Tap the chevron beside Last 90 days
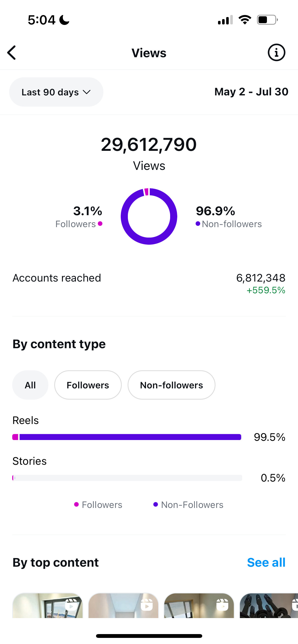Screen dimensions: 298x644 coord(87,92)
